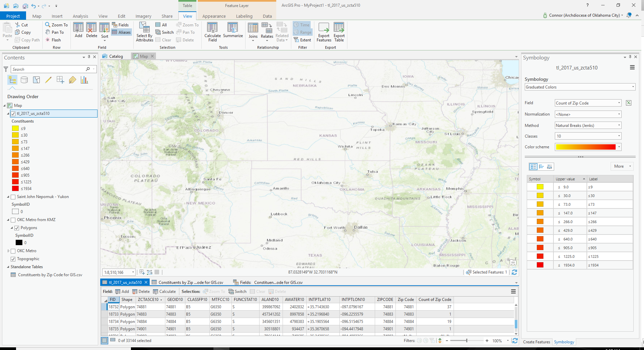This screenshot has height=350, width=644.
Task: Click the Select By Attributes icon
Action: [x=144, y=32]
